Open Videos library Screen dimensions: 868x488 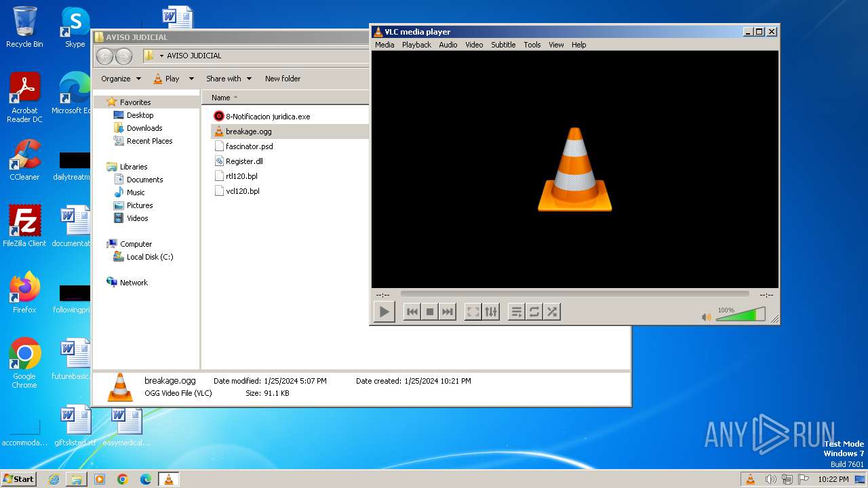pos(138,218)
